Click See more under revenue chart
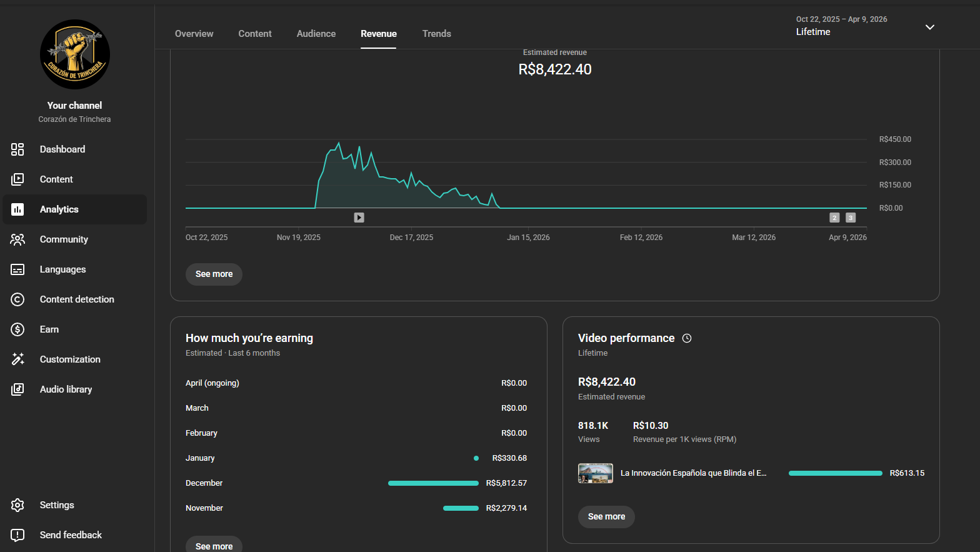Viewport: 980px width, 552px height. click(x=214, y=274)
